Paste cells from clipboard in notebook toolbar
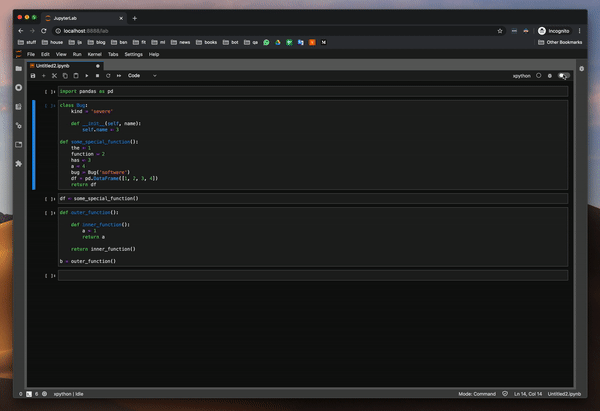This screenshot has width=600, height=411. pyautogui.click(x=76, y=76)
